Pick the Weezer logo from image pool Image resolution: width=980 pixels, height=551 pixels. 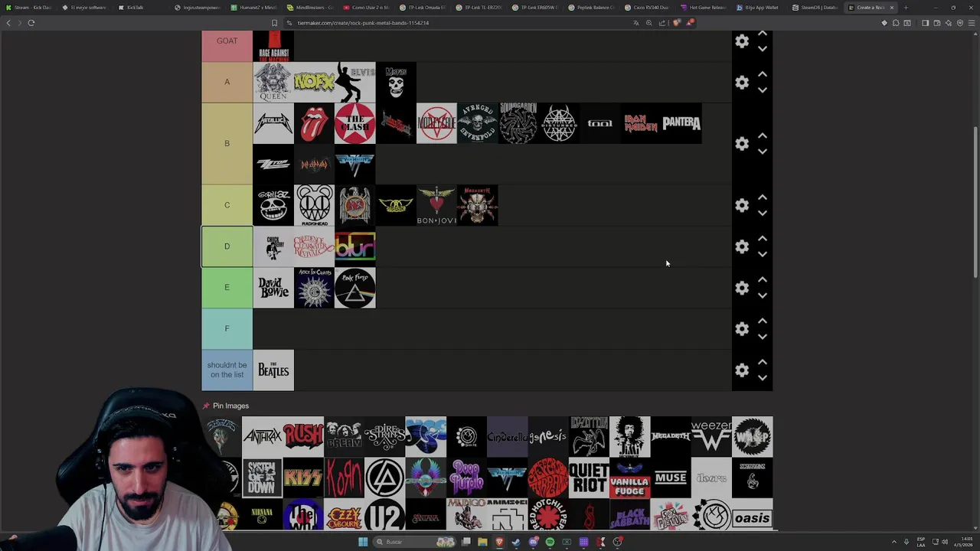pyautogui.click(x=711, y=436)
